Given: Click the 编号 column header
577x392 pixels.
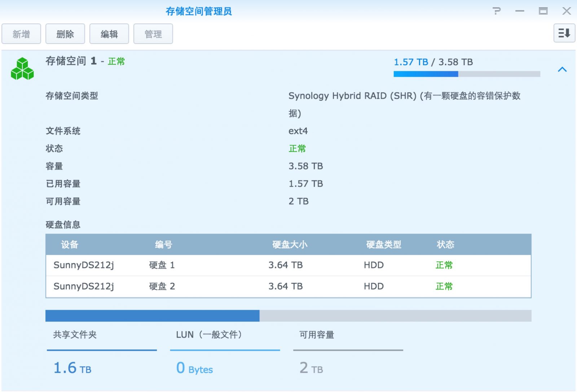Looking at the screenshot, I should tap(164, 245).
